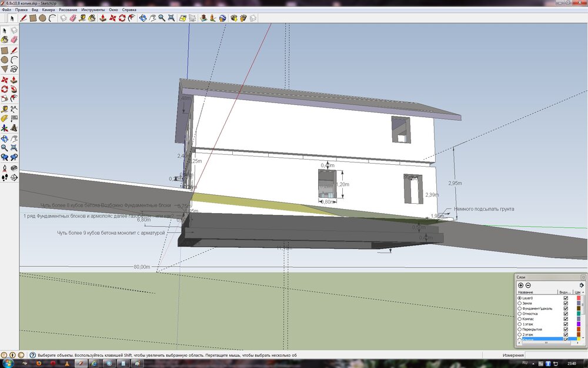Select the Protractor tool in left toolbar
The width and height of the screenshot is (588, 368).
5,118
